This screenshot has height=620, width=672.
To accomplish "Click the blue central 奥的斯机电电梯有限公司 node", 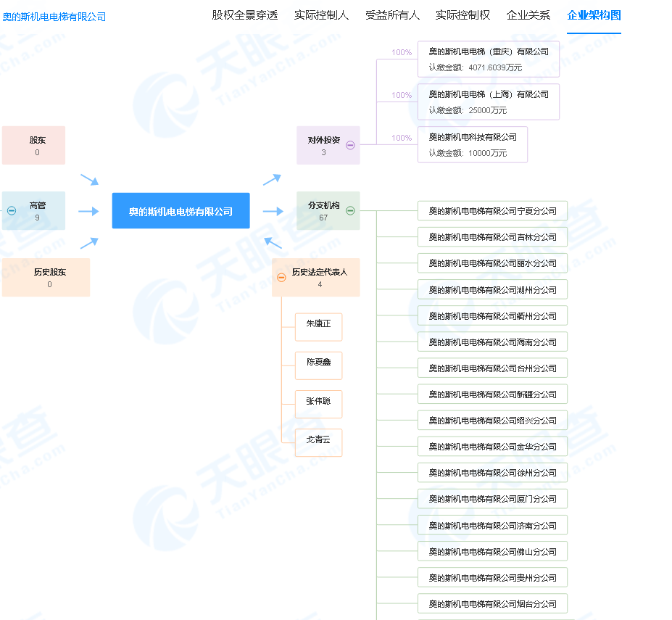I will (181, 211).
